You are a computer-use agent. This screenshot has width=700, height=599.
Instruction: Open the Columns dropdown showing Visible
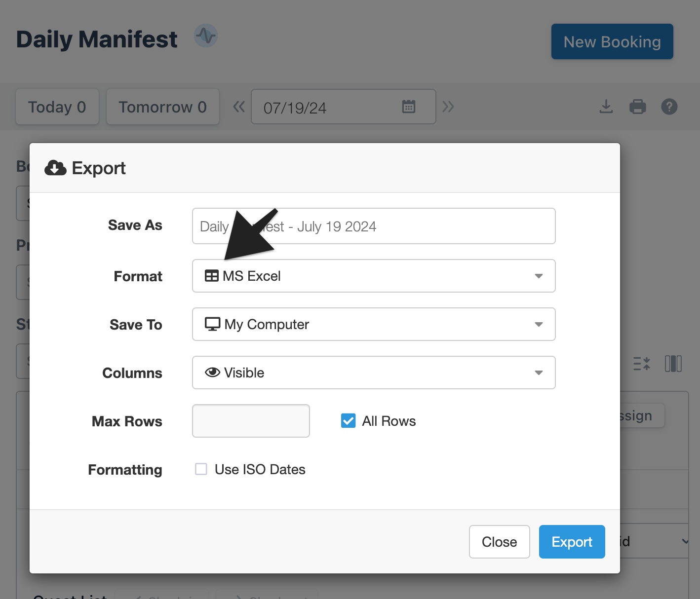pyautogui.click(x=374, y=373)
